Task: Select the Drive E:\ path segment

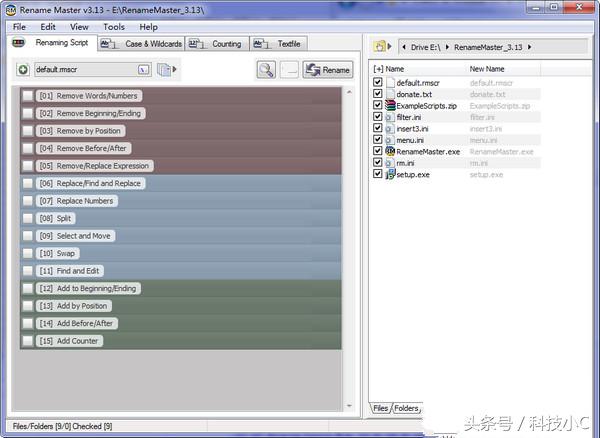Action: point(425,47)
